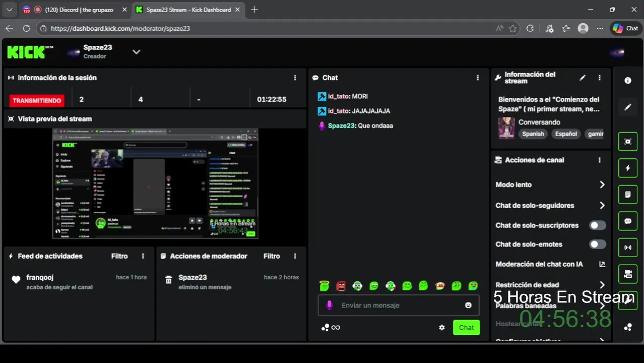
Task: Open three-dot menu of Feed de actividades
Action: pos(143,256)
